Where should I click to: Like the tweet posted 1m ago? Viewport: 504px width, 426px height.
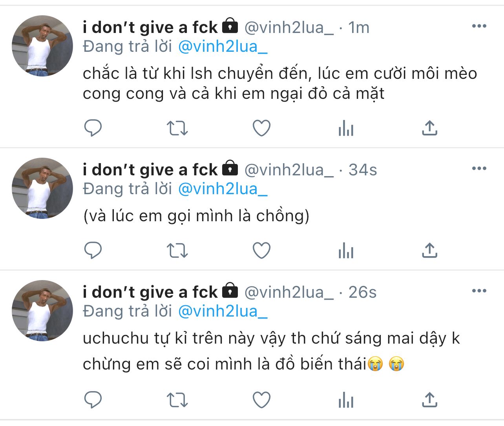(x=261, y=128)
